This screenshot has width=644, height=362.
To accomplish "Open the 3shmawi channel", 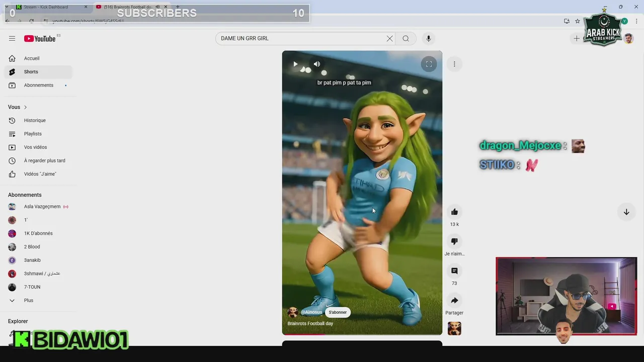I will pyautogui.click(x=38, y=274).
